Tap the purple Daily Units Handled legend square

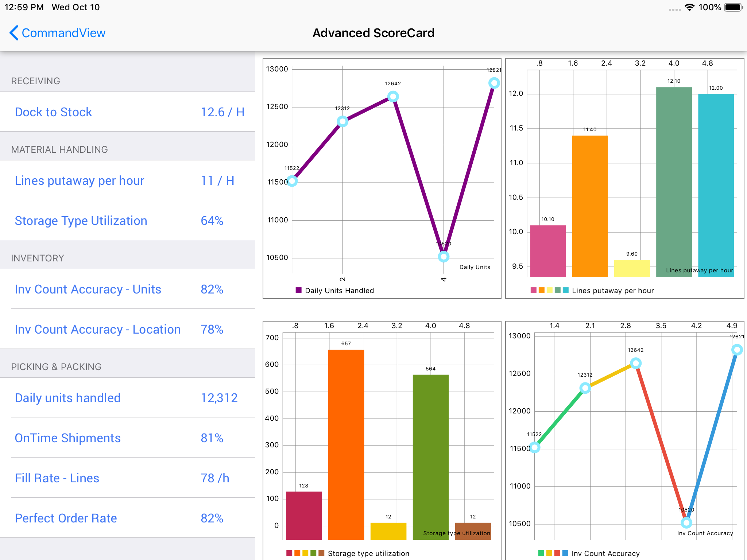click(299, 290)
